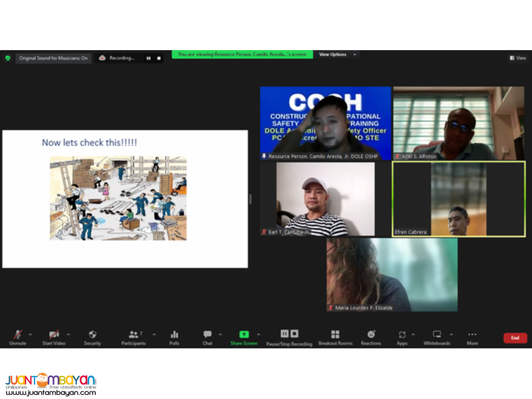
Task: Unmute the microphone
Action: pos(18,335)
